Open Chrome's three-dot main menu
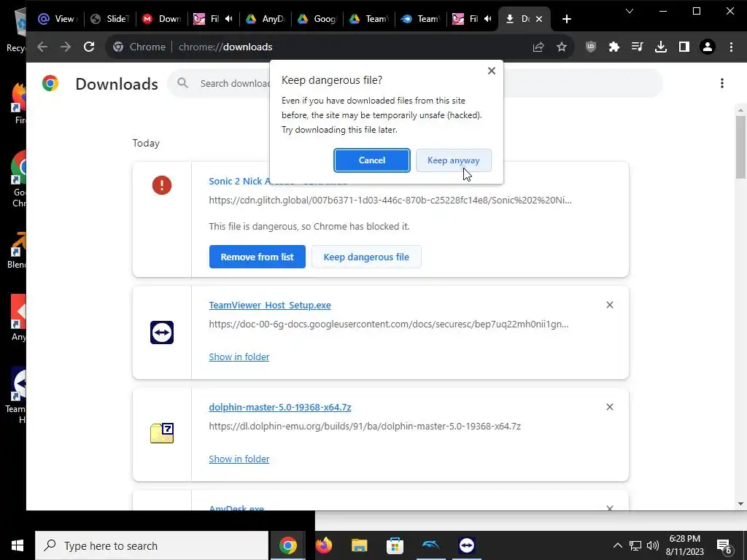Viewport: 747px width, 560px height. point(731,47)
